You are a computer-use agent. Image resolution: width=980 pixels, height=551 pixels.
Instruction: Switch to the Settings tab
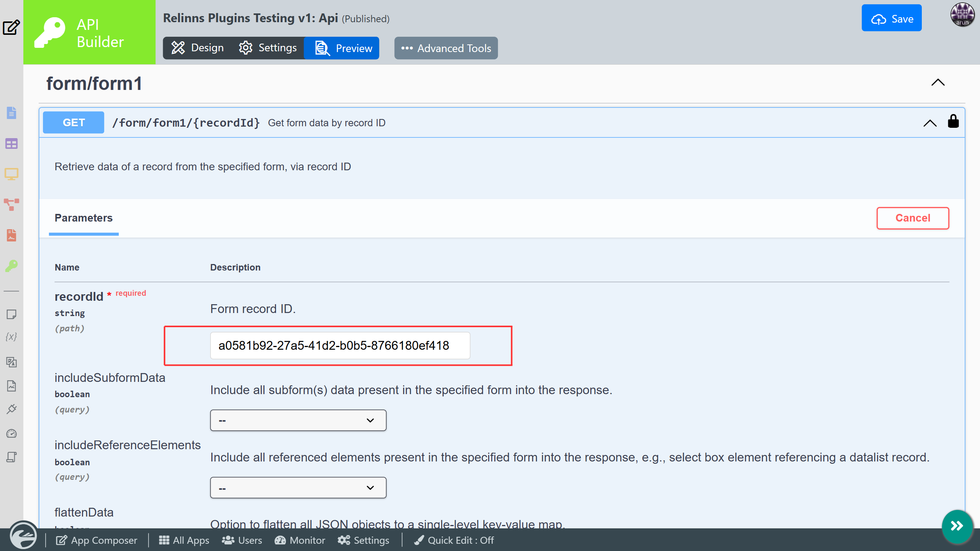click(268, 48)
